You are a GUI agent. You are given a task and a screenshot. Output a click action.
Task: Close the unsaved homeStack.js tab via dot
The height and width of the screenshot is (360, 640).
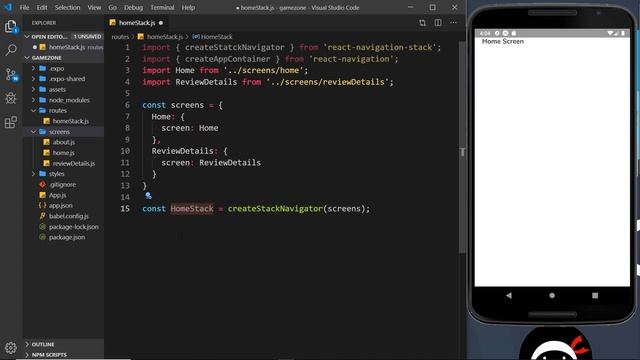coord(161,23)
